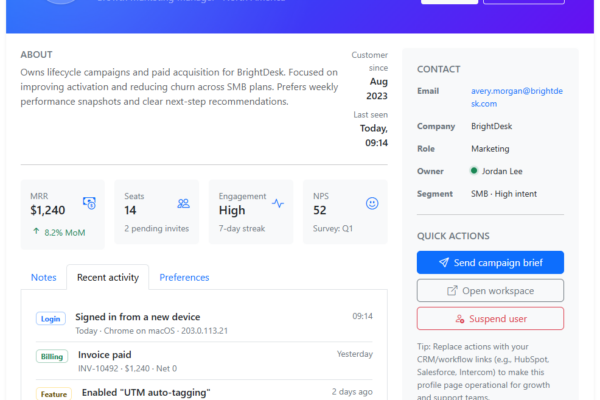Click the green owner status dot
This screenshot has width=600, height=400.
pyautogui.click(x=475, y=171)
